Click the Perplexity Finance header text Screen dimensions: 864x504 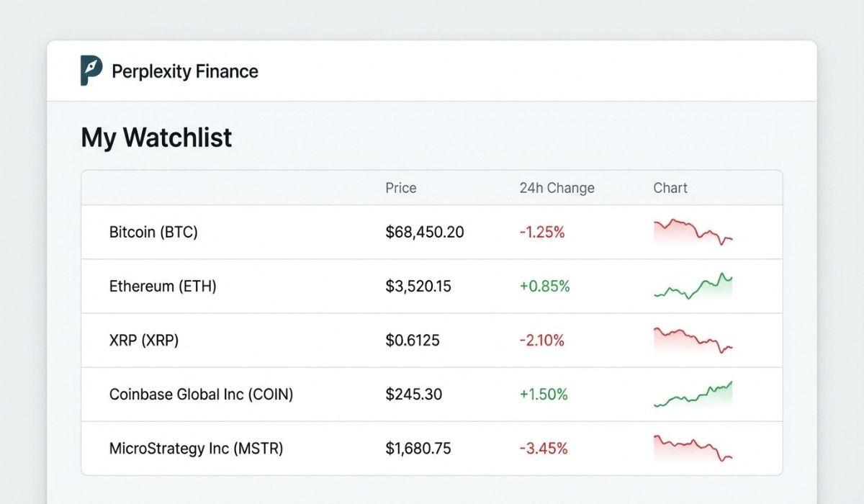(x=184, y=71)
